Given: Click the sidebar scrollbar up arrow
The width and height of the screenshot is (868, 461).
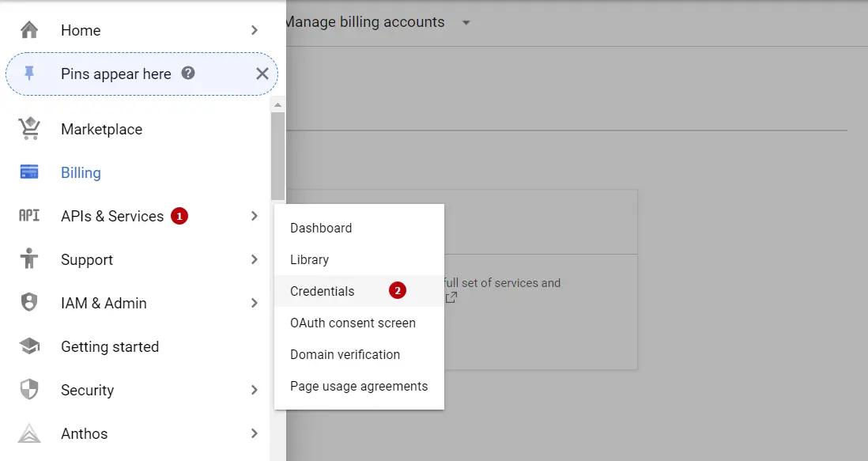Looking at the screenshot, I should [277, 104].
